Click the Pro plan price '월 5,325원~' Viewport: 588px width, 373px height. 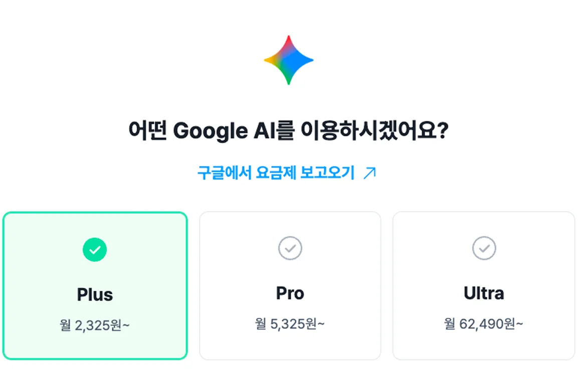(289, 323)
